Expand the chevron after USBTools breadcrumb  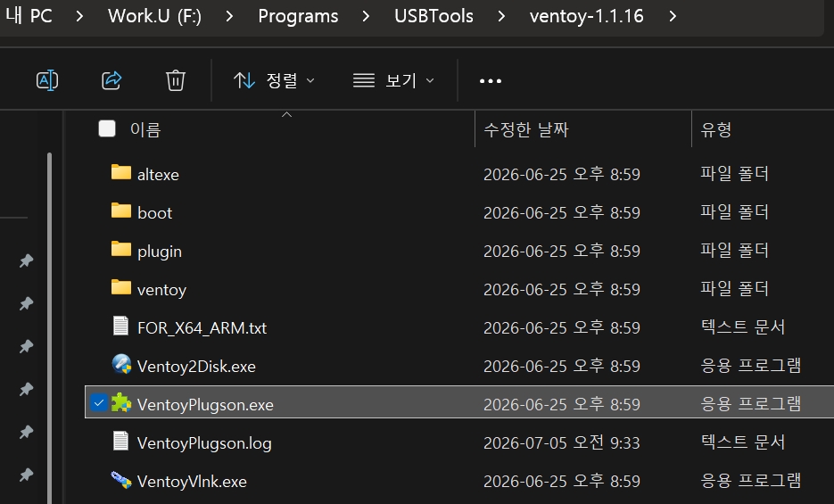point(501,16)
